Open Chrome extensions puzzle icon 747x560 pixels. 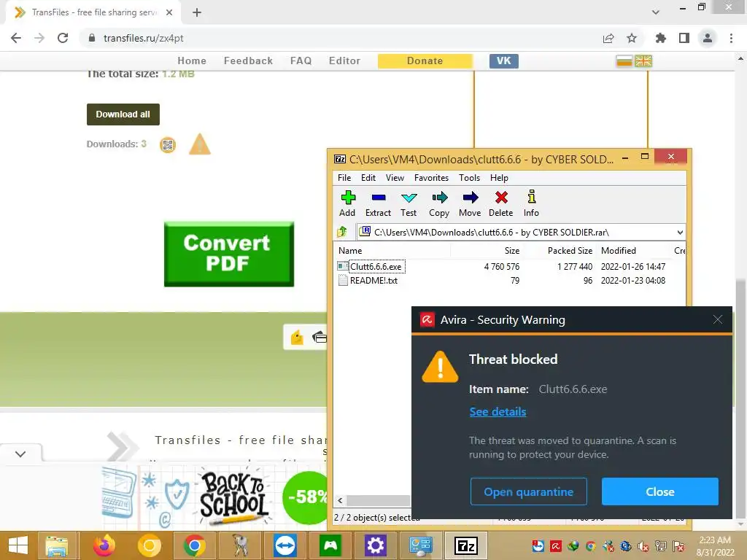pyautogui.click(x=661, y=38)
